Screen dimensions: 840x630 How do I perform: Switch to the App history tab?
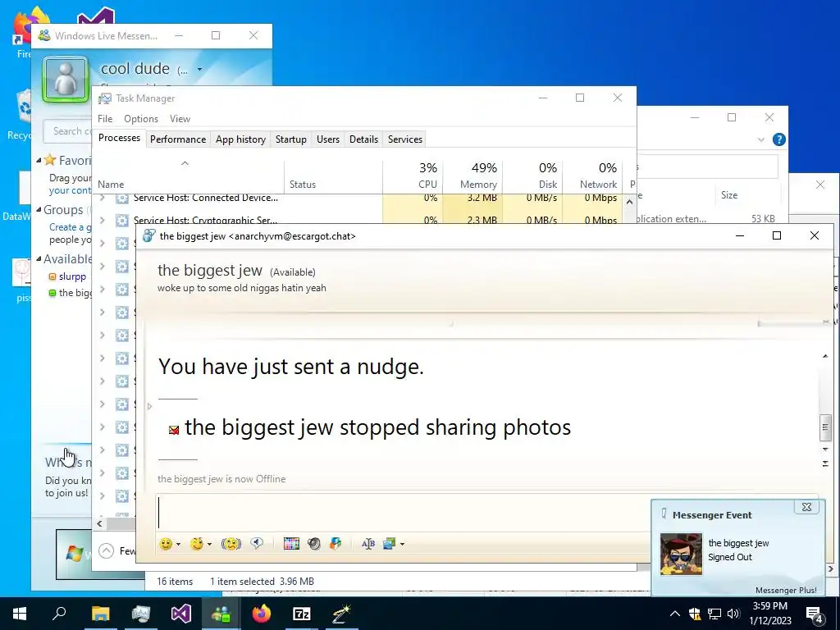(x=240, y=139)
